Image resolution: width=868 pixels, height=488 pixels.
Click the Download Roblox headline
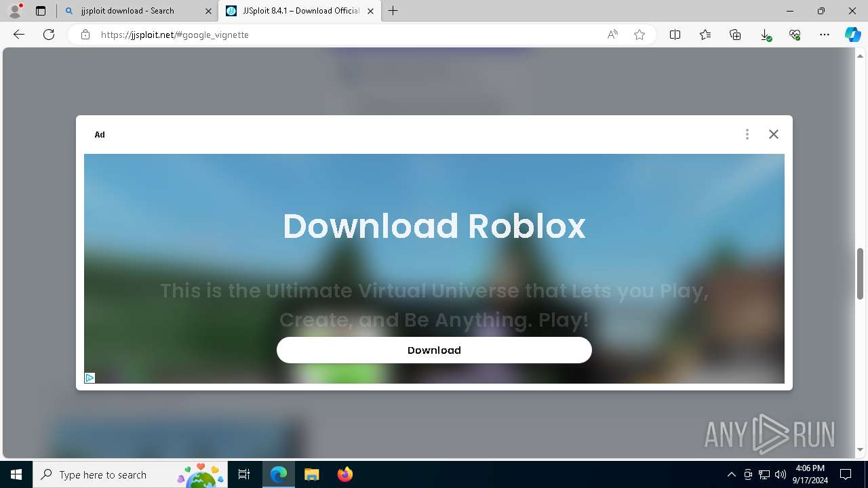point(434,226)
